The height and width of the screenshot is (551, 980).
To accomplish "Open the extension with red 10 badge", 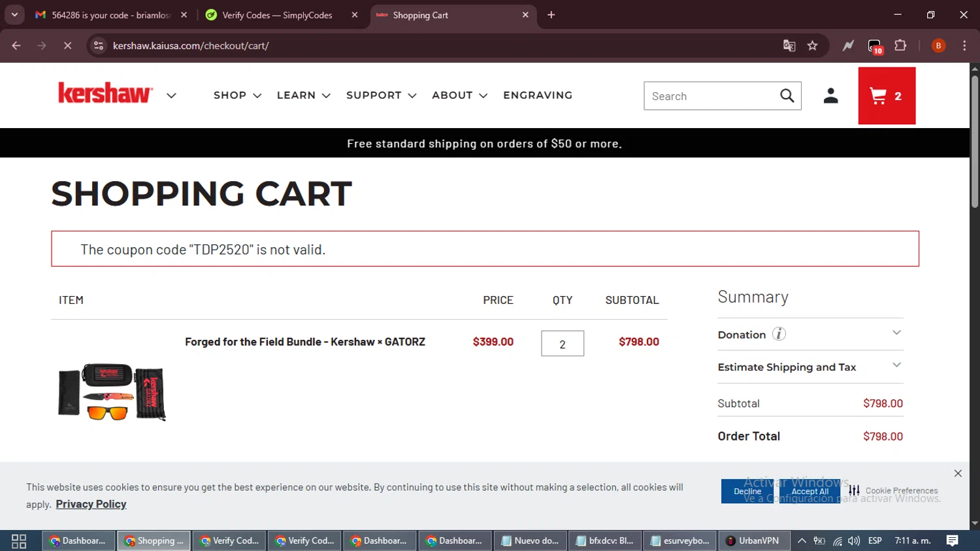I will [x=875, y=46].
